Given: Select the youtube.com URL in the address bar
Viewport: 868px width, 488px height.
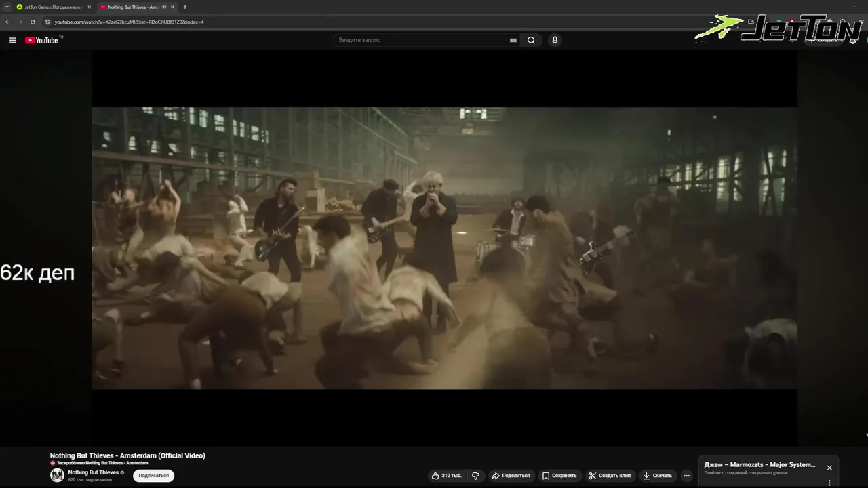Looking at the screenshot, I should tap(129, 22).
